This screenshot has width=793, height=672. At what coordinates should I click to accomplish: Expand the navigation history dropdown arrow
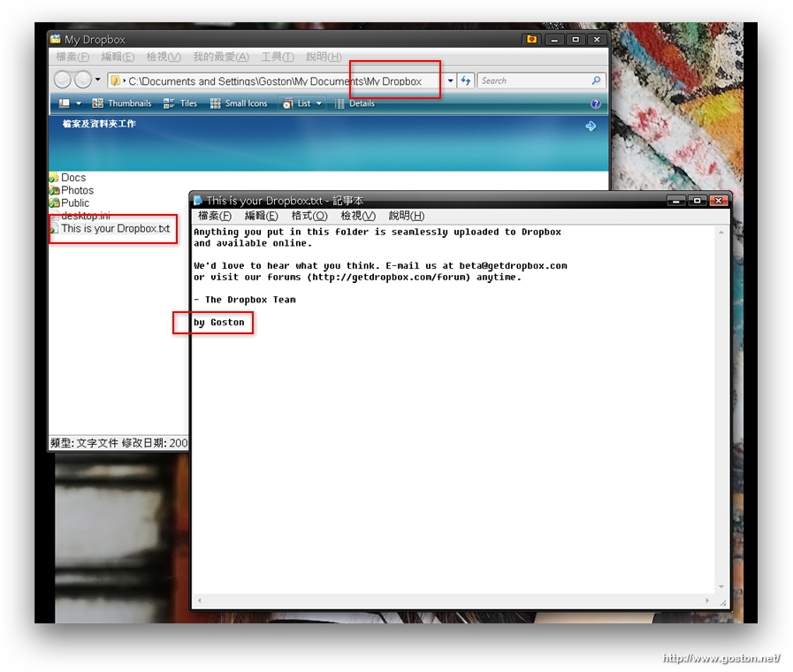tap(97, 80)
